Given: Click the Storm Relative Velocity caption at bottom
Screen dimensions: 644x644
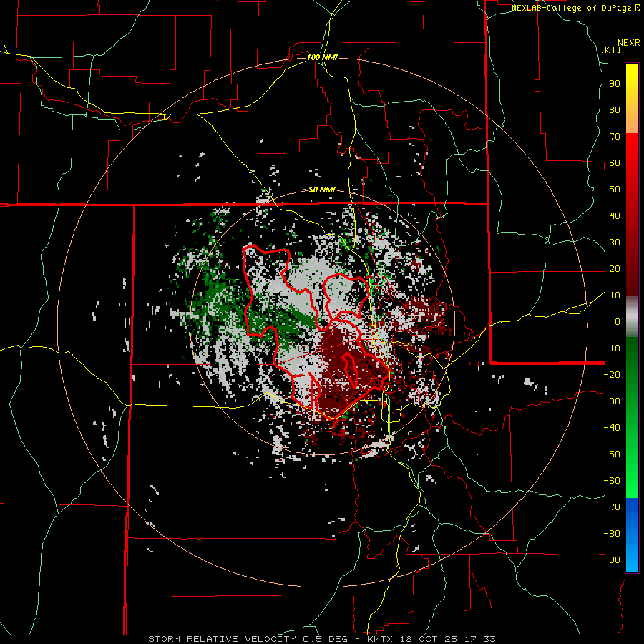Looking at the screenshot, I should [x=322, y=639].
